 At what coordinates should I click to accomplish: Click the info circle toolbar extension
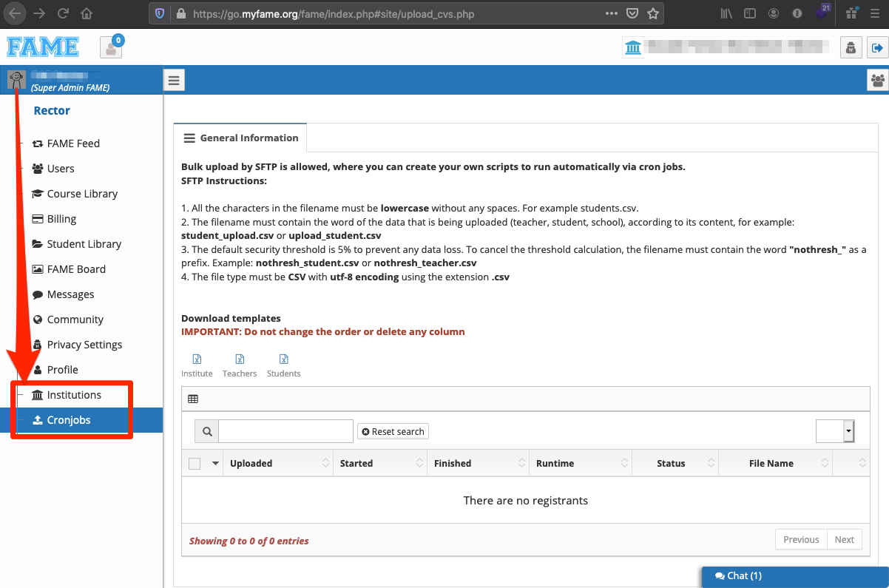(x=797, y=13)
